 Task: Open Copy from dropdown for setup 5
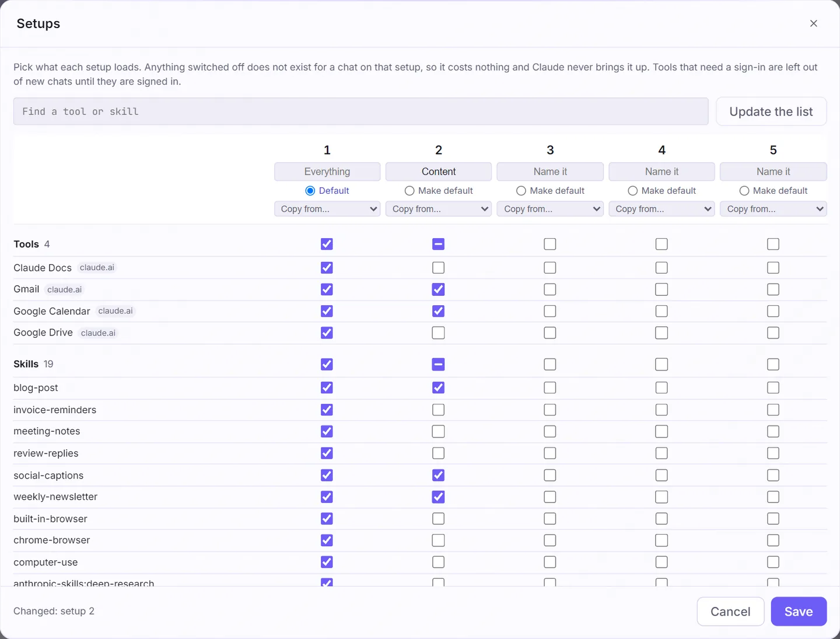point(773,209)
